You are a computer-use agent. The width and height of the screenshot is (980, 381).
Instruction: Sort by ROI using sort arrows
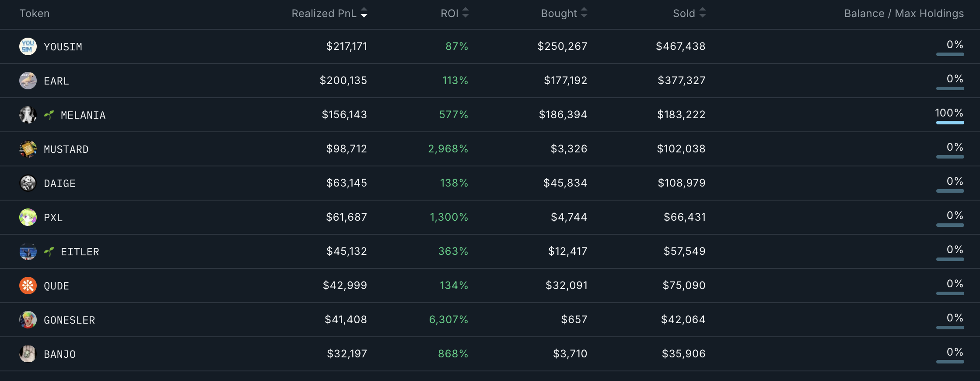[465, 13]
